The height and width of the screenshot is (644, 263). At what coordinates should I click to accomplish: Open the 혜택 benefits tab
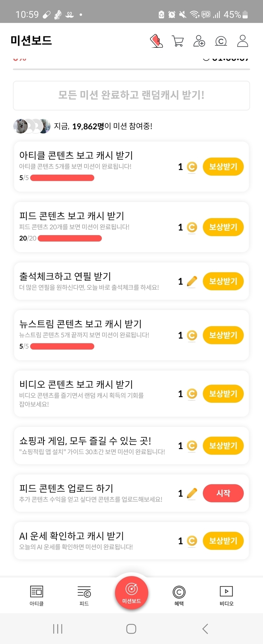[x=179, y=595]
